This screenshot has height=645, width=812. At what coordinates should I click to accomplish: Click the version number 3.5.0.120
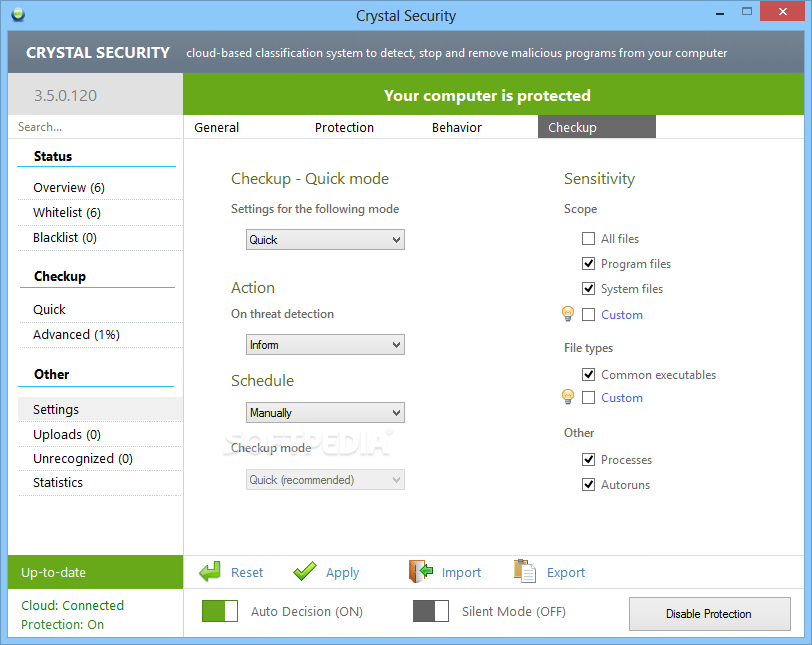tap(65, 96)
